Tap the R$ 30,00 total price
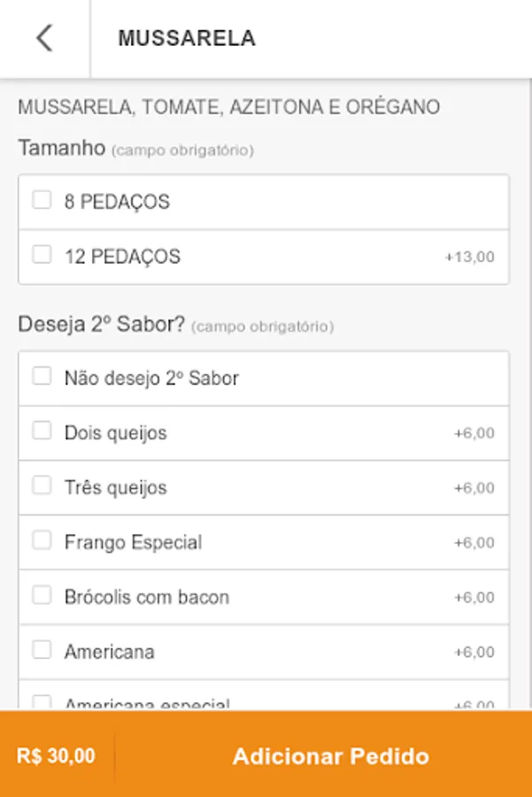Image resolution: width=532 pixels, height=797 pixels. coord(56,756)
